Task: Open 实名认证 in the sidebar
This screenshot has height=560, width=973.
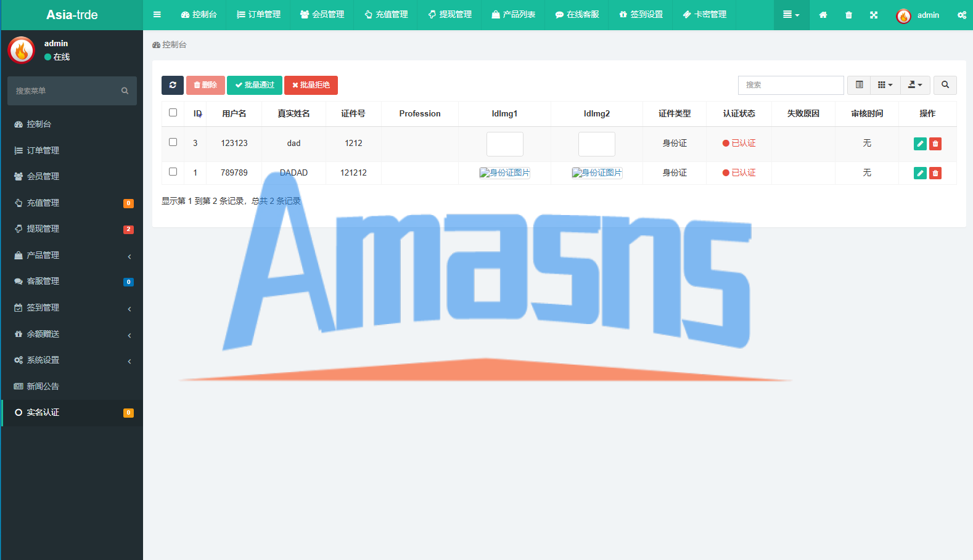Action: 72,413
